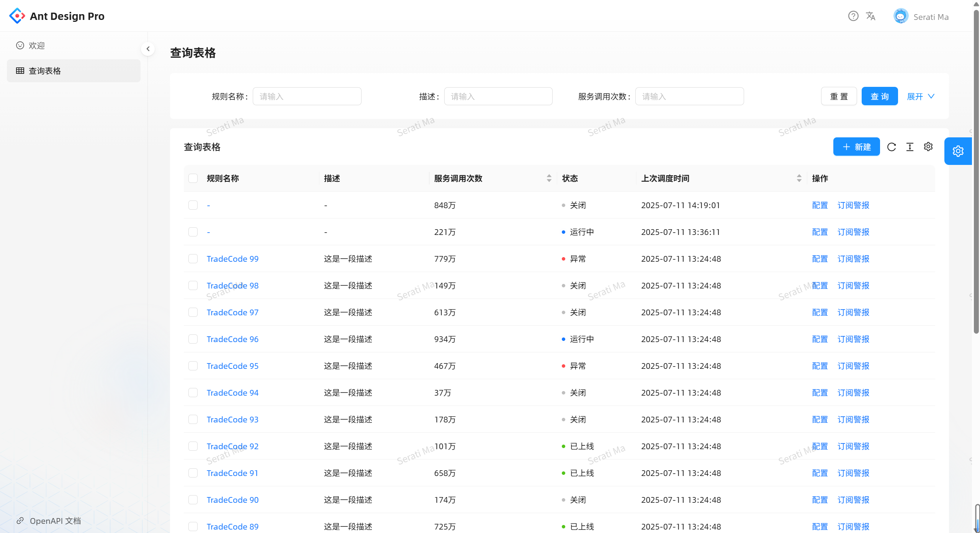Check the checkbox for TradeCode 99

tap(193, 259)
